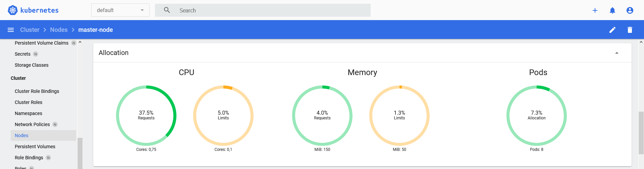The width and height of the screenshot is (644, 169).
Task: Open the hamburger navigation menu
Action: [x=11, y=30]
